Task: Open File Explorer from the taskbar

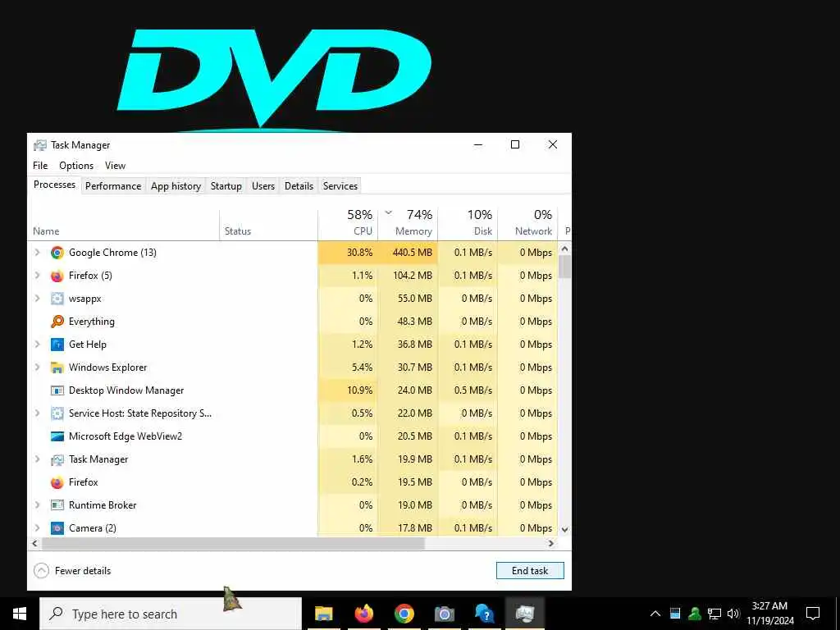Action: click(323, 614)
